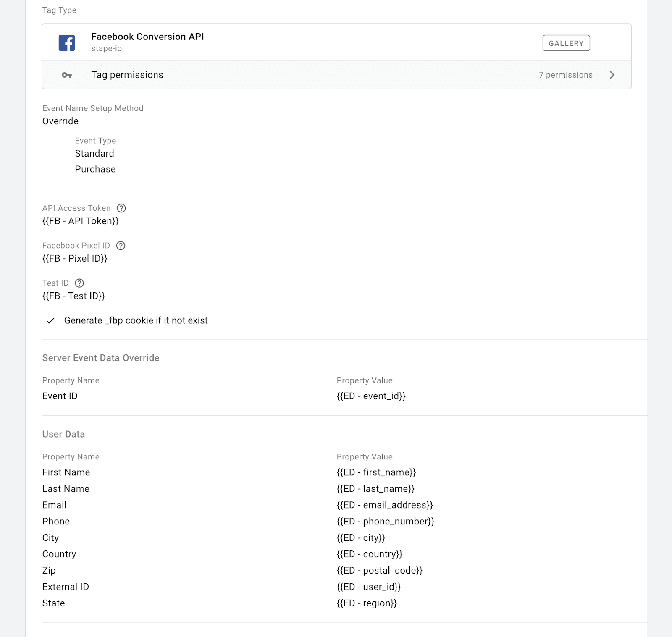672x637 pixels.
Task: Click the Facebook Pixel ID help icon
Action: coord(121,246)
